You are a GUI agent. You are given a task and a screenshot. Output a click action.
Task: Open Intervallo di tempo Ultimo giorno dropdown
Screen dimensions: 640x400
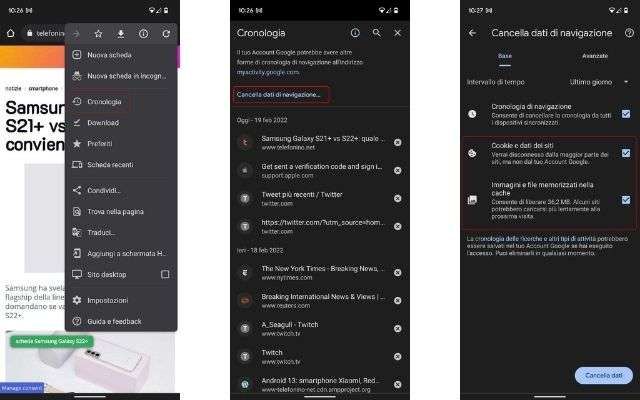(x=599, y=82)
